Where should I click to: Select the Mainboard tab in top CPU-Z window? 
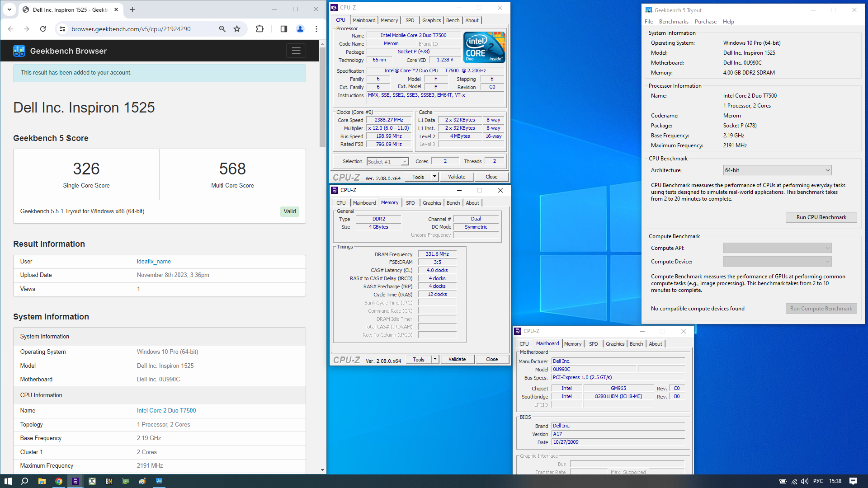pyautogui.click(x=364, y=20)
